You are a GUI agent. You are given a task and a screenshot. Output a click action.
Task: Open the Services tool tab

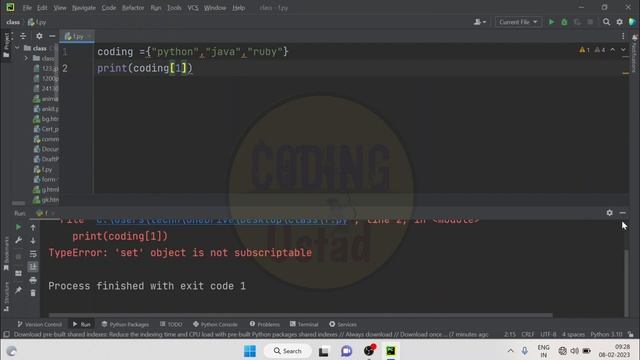click(x=343, y=324)
